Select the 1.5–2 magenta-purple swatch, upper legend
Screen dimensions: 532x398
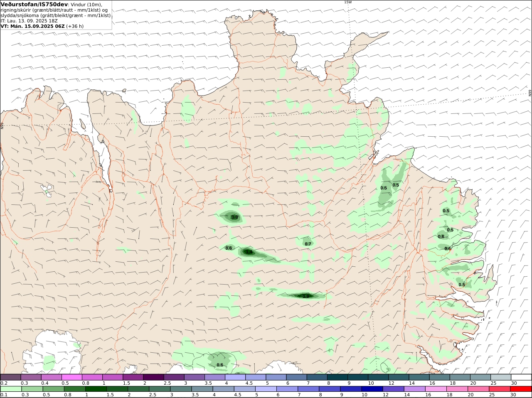133,377
